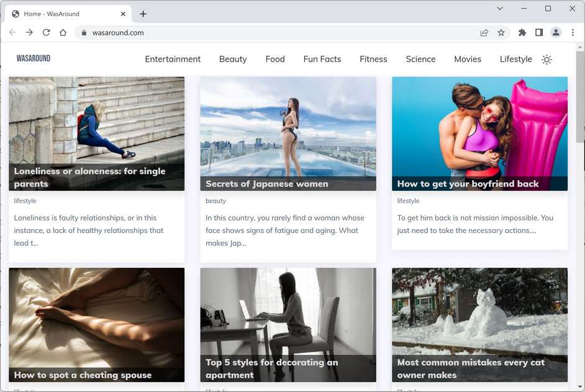Screen dimensions: 585x392
Task: Click the back navigation arrow
Action: (12, 32)
